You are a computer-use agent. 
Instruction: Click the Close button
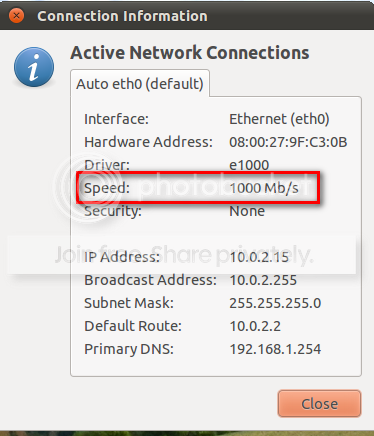point(319,404)
